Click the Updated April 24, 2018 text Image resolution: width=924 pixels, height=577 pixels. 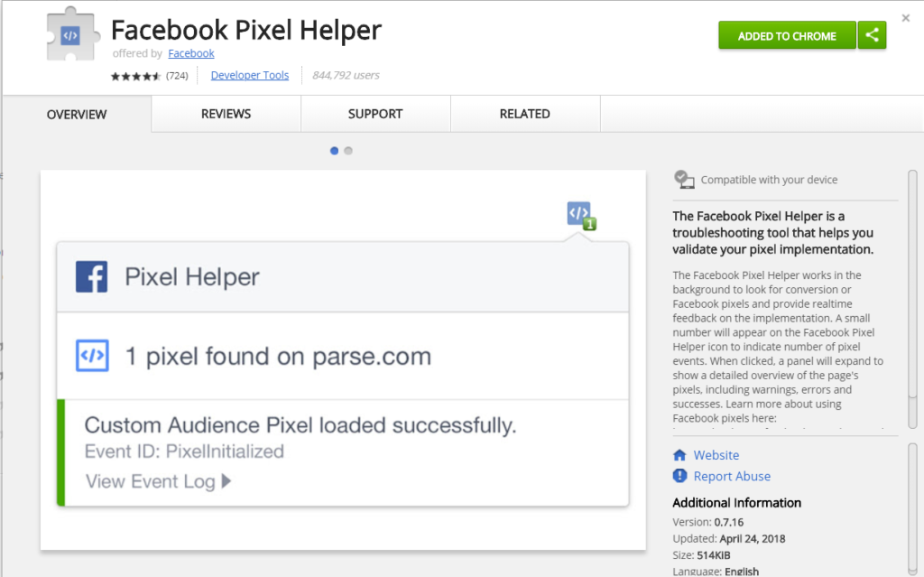click(x=729, y=539)
